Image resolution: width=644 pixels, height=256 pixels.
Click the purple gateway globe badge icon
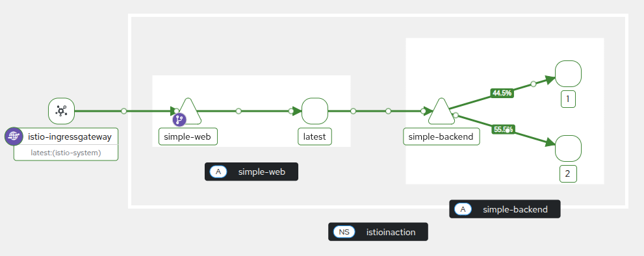[14, 136]
